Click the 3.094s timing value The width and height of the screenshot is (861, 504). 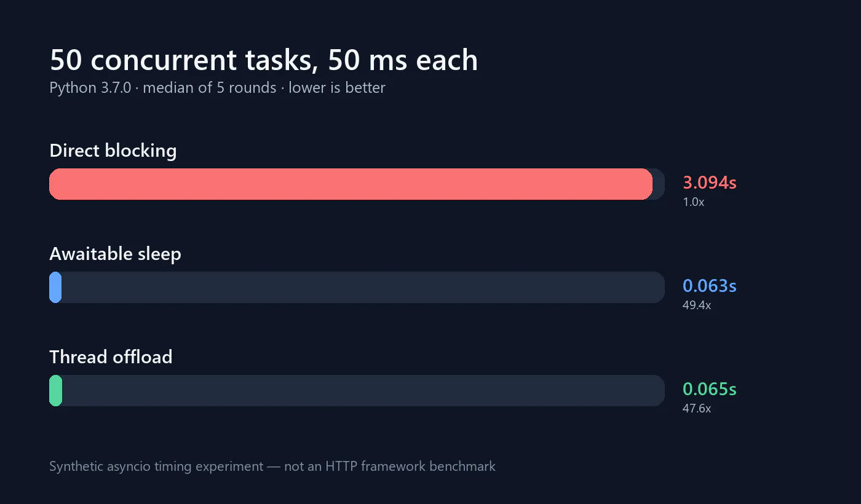(710, 183)
